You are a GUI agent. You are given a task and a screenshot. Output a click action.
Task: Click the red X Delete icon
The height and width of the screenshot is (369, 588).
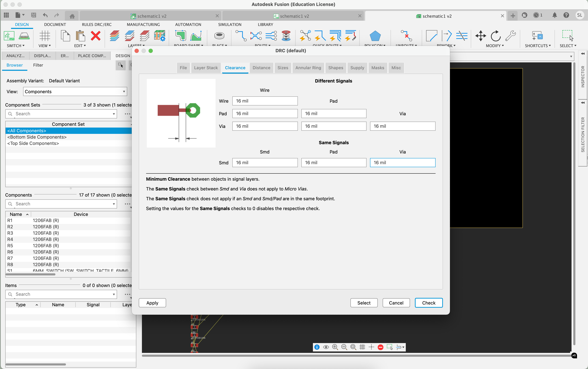pos(96,36)
